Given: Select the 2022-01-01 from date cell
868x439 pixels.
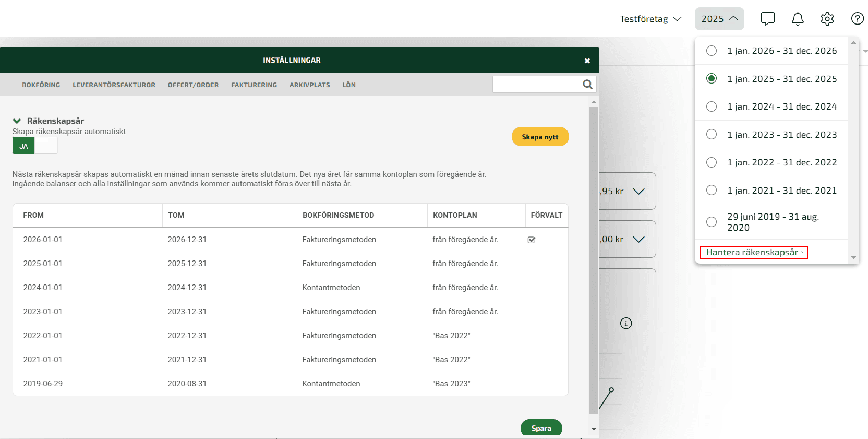Looking at the screenshot, I should click(x=43, y=336).
